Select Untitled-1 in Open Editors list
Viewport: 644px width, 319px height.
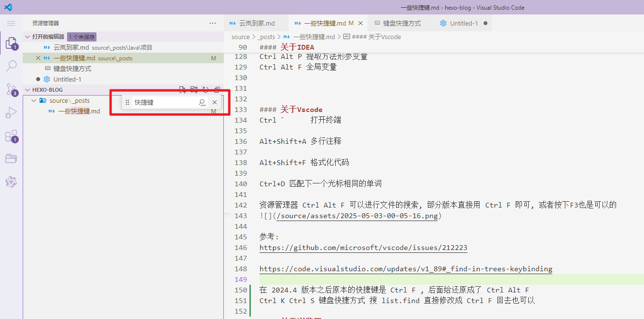tap(123, 79)
